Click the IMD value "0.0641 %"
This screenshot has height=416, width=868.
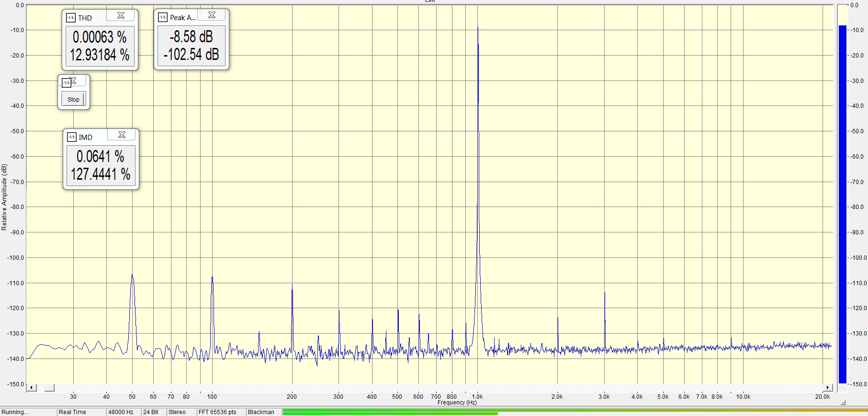click(x=101, y=156)
